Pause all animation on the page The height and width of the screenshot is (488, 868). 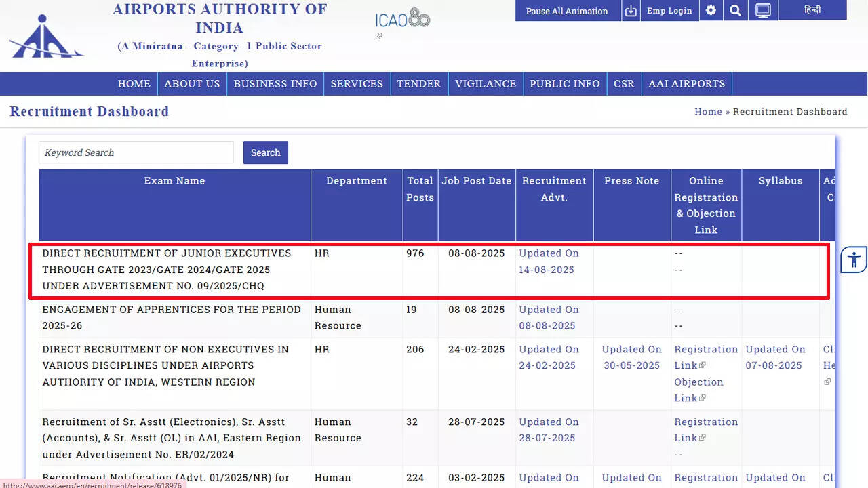coord(567,11)
